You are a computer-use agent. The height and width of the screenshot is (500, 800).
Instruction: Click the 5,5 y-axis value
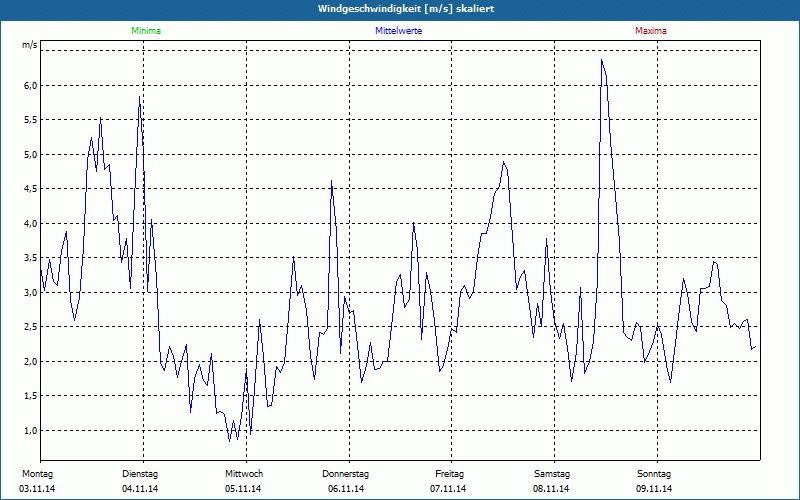coord(31,120)
